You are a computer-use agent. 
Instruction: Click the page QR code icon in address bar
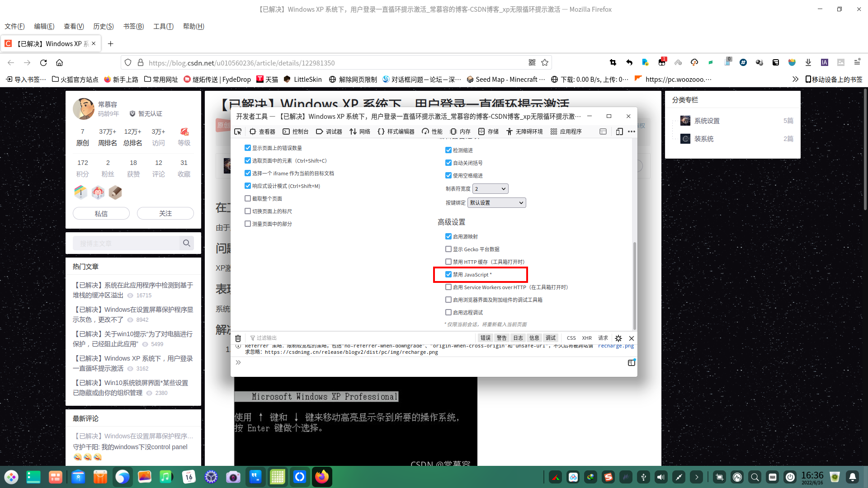(532, 62)
